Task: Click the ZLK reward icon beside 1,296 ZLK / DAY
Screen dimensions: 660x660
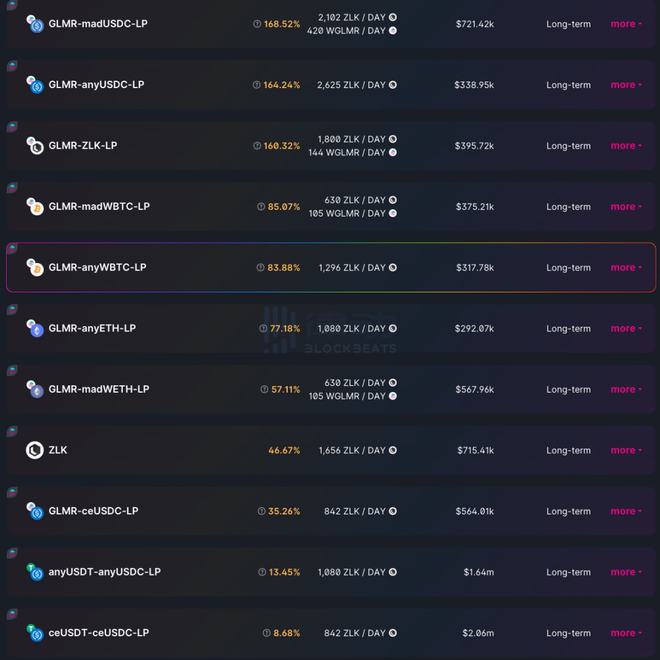Action: coord(393,268)
